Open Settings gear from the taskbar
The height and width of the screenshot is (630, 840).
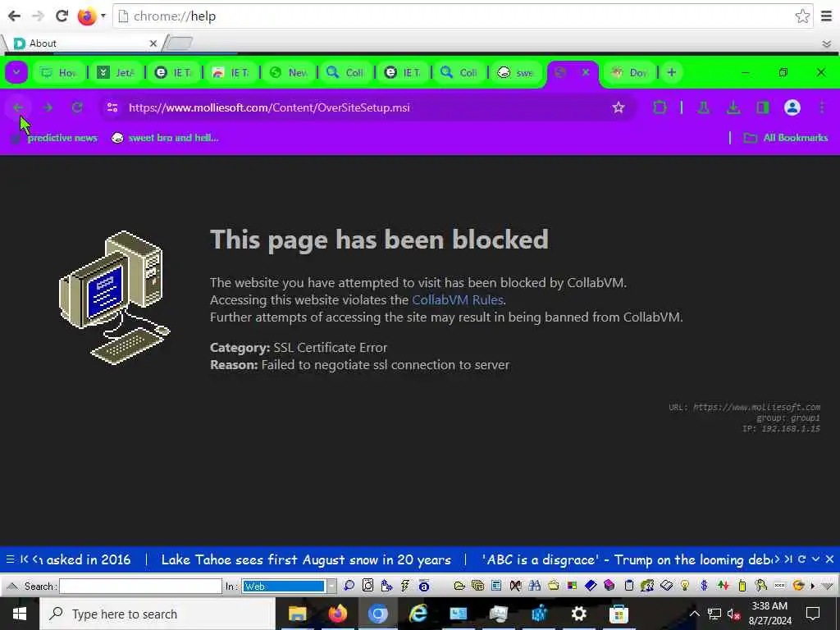tap(578, 614)
